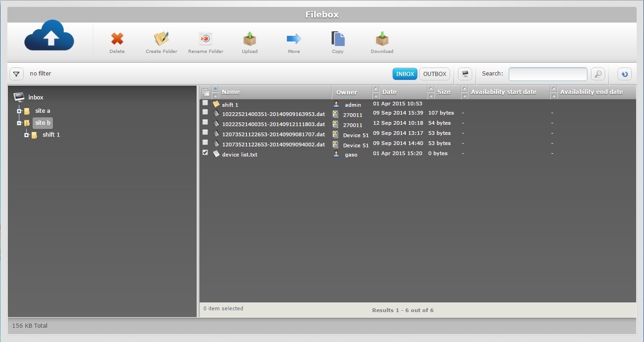Viewport: 644px width, 342px height.
Task: Expand the shift 1 tree node
Action: [x=26, y=135]
